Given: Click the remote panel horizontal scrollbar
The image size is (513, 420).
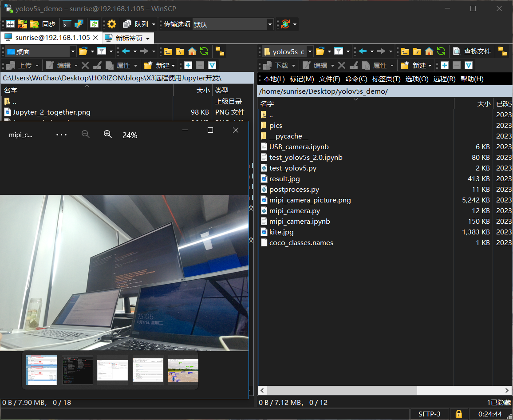Looking at the screenshot, I should tap(342, 390).
